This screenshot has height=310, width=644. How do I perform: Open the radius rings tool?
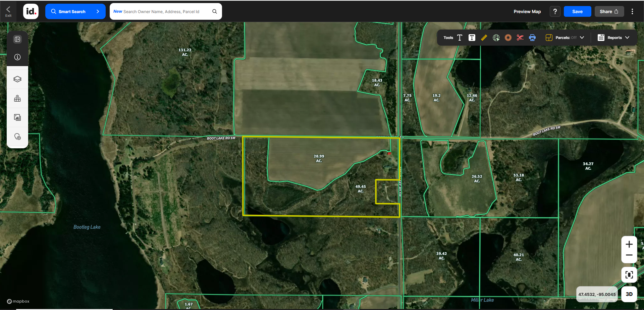point(508,37)
